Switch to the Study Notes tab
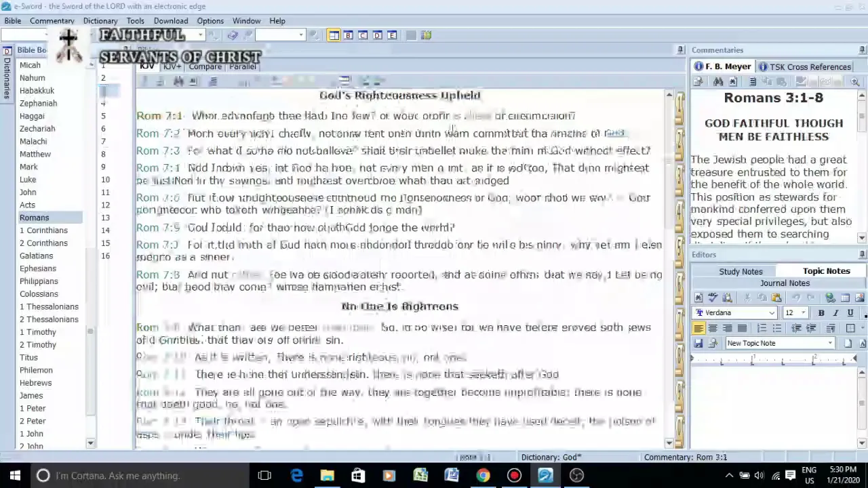The image size is (868, 488). pos(741,271)
